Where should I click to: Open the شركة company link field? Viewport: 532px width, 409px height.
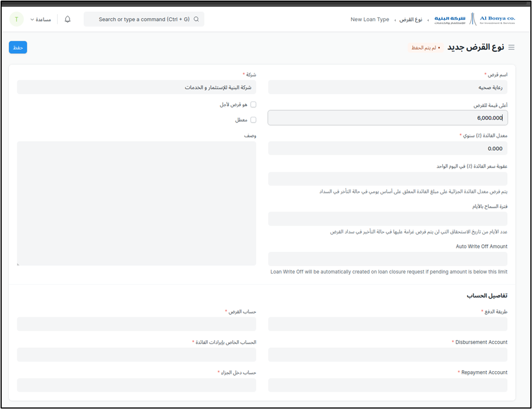click(x=137, y=87)
